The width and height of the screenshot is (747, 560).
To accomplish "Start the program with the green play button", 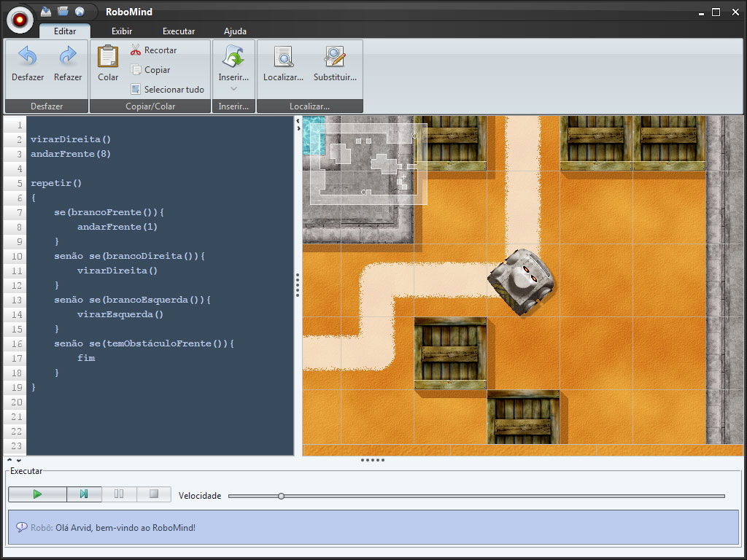I will pyautogui.click(x=37, y=494).
